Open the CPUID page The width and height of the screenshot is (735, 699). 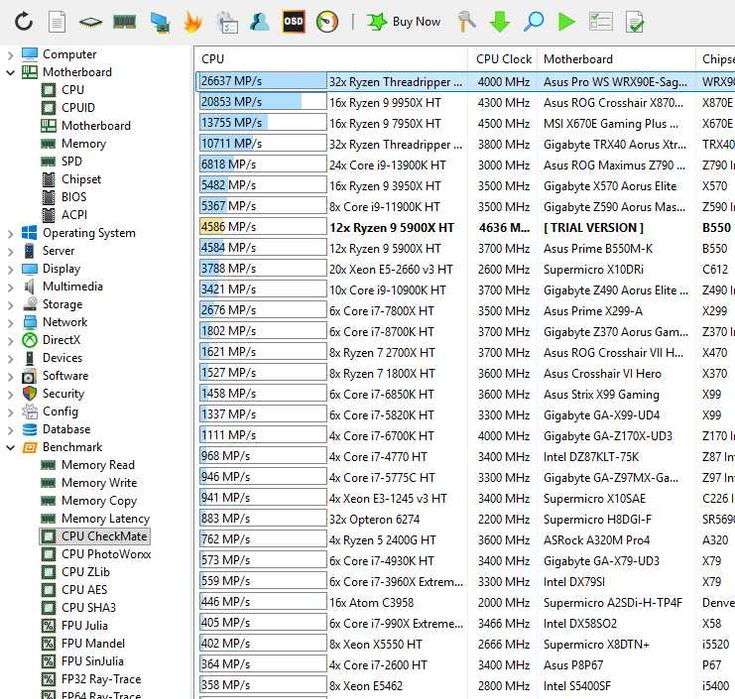(x=78, y=107)
